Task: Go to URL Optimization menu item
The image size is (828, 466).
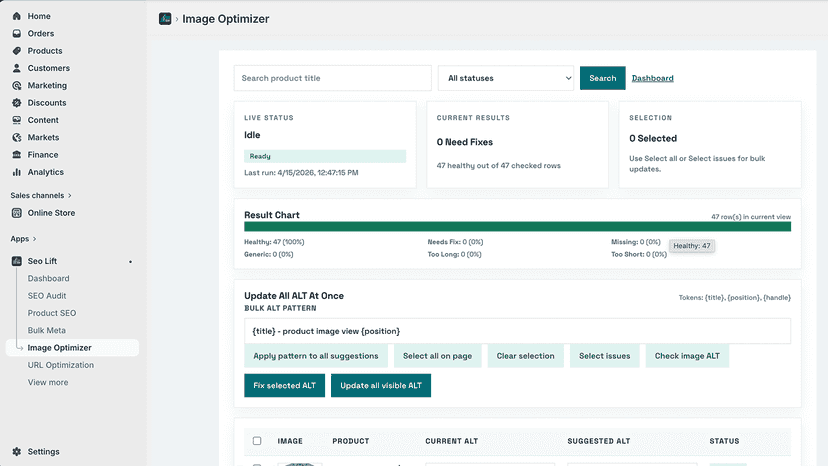Action: click(x=61, y=365)
